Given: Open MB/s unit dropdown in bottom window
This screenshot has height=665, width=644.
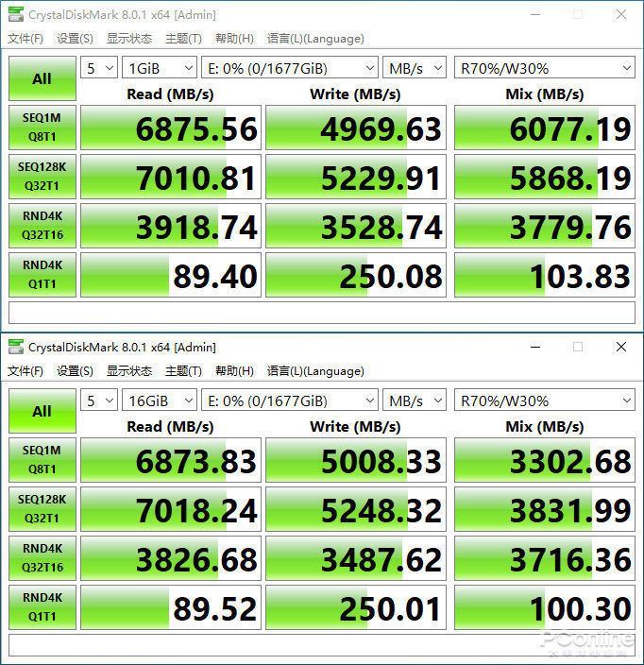Looking at the screenshot, I should click(x=415, y=401).
